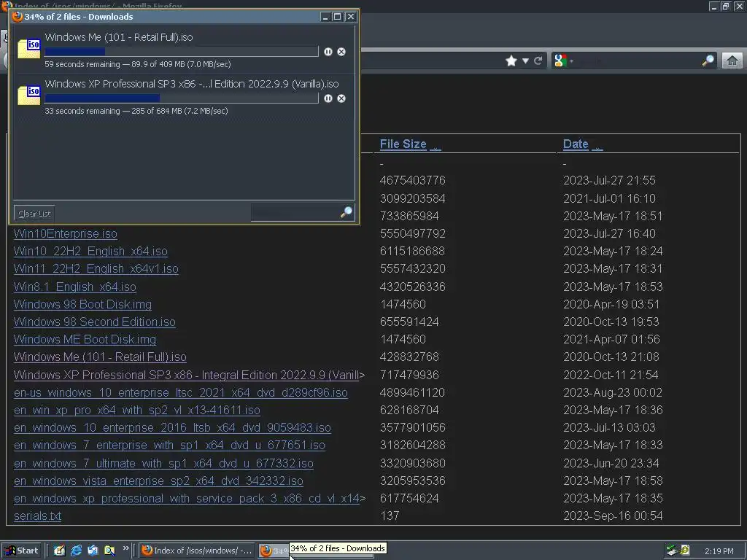The height and width of the screenshot is (560, 747).
Task: Click '59 seconds remaining' download status text
Action: coord(82,64)
